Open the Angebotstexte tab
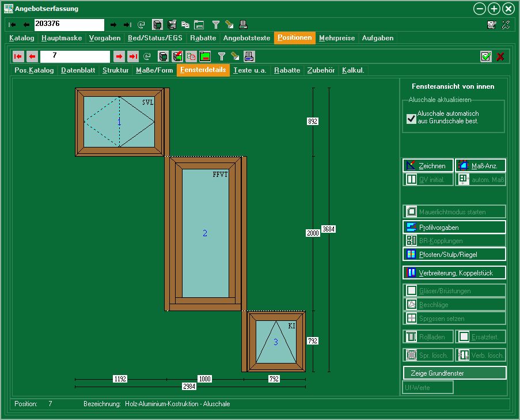Image resolution: width=520 pixels, height=420 pixels. point(246,38)
